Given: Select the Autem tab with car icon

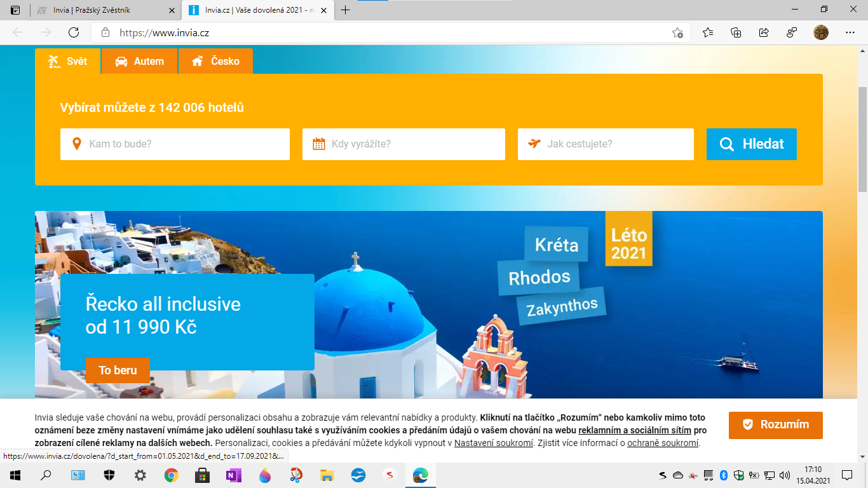Looking at the screenshot, I should [x=139, y=60].
